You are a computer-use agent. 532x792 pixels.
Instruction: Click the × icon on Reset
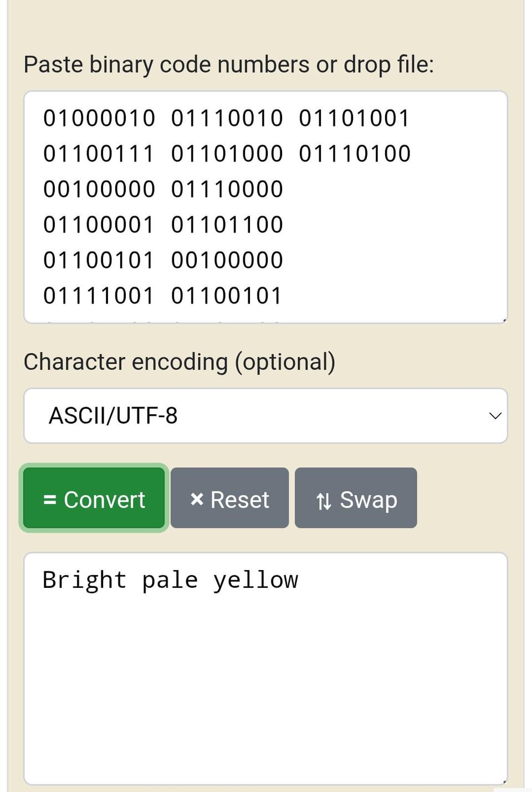197,499
